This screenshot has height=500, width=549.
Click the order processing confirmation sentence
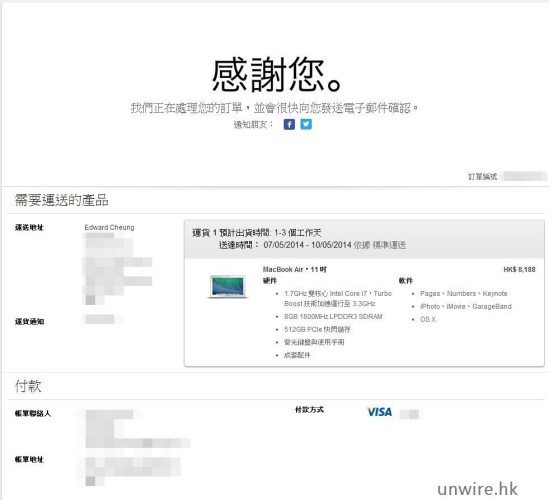click(274, 108)
